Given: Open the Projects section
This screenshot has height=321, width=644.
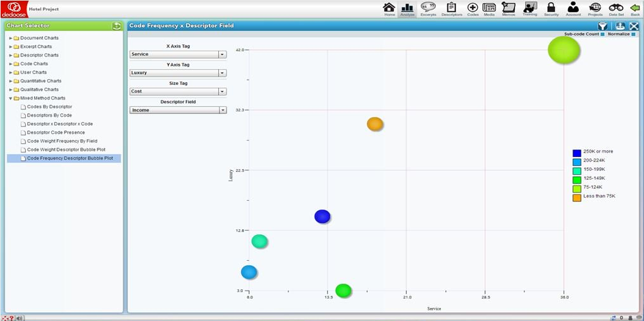Looking at the screenshot, I should coord(595,9).
